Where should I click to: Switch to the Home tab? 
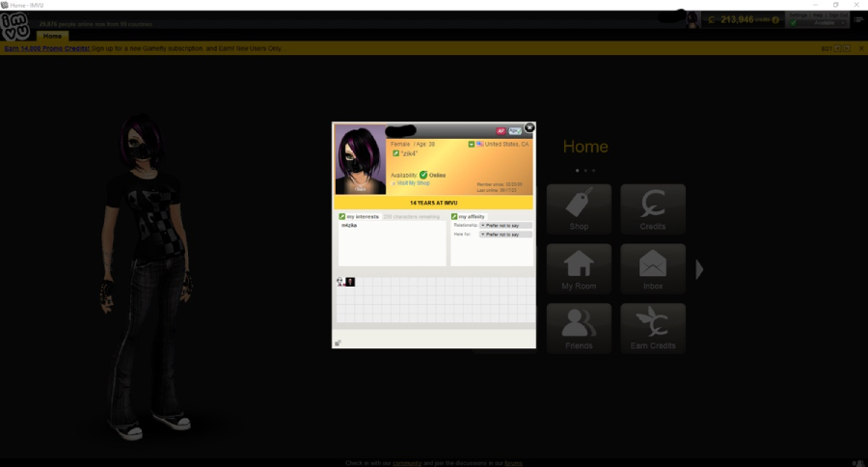click(x=53, y=36)
